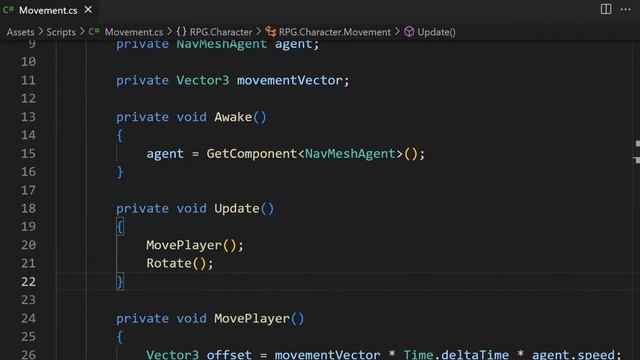Click the namespace braces icon in breadcrumbs
640x360 pixels.
[181, 31]
